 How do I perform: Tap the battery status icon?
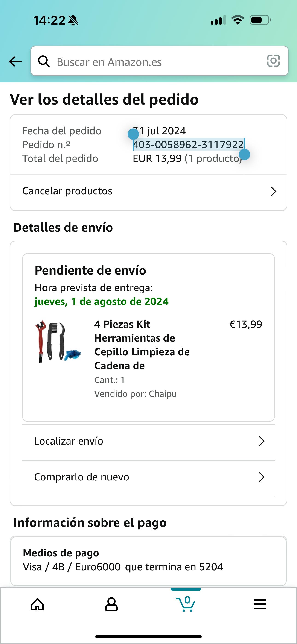point(260,20)
